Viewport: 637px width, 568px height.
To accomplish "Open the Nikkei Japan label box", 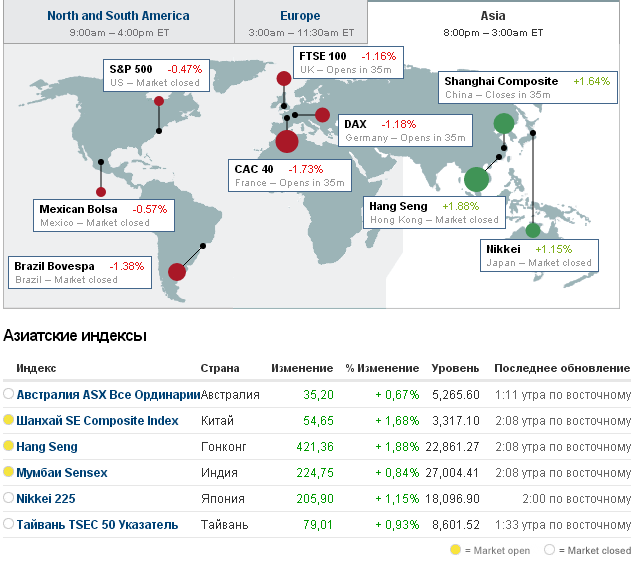I will point(539,256).
